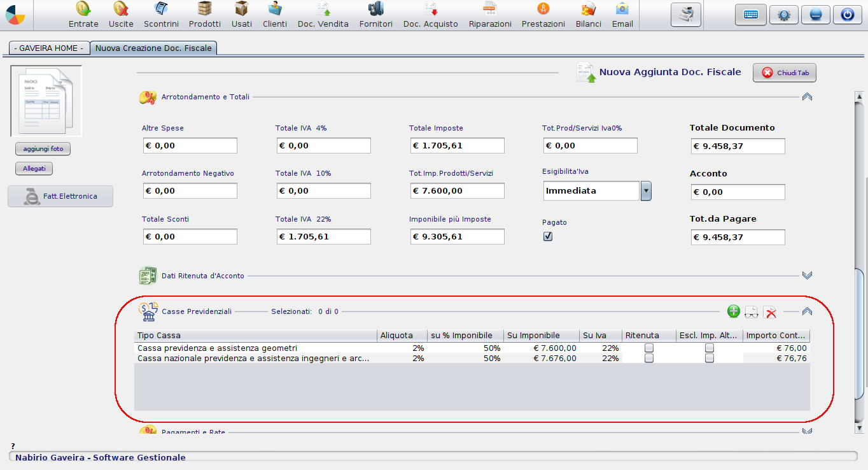Open the Scontrini section

161,15
